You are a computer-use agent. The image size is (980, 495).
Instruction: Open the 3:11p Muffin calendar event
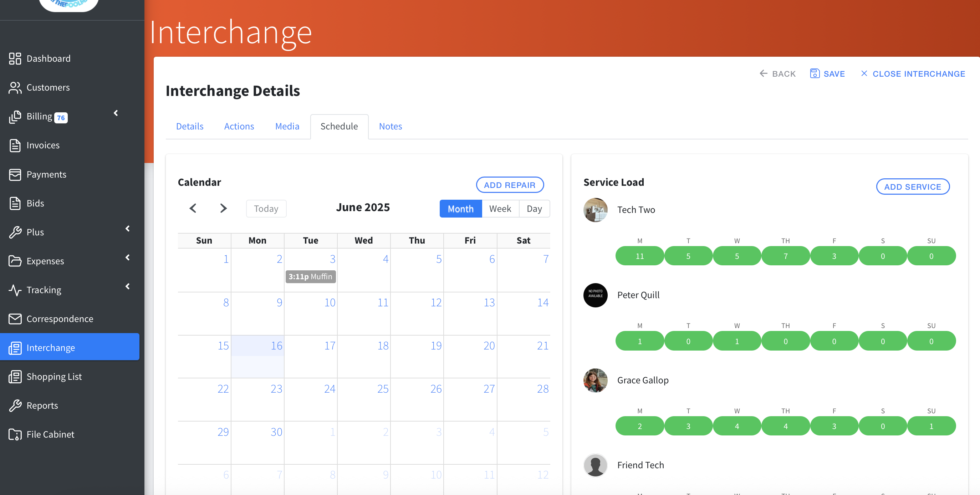tap(310, 277)
